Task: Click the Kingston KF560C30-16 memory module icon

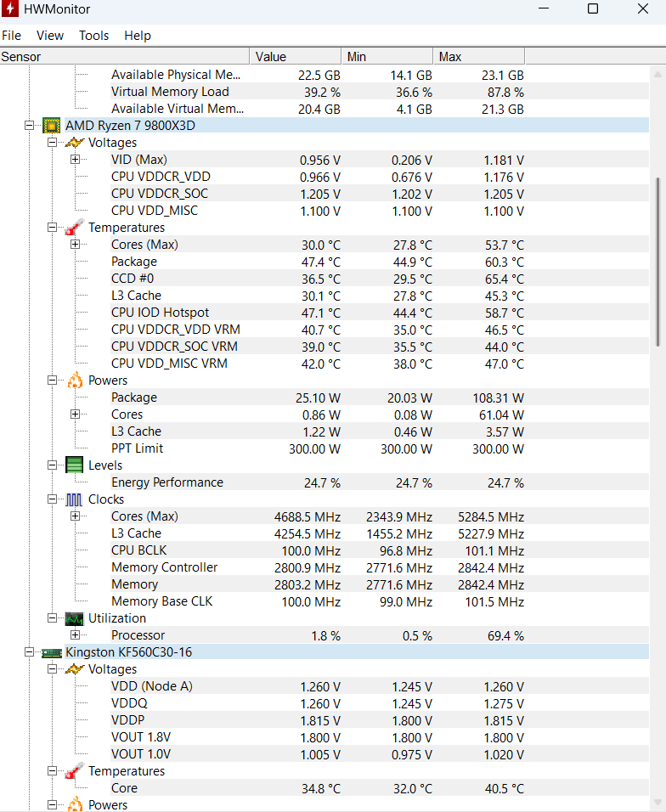Action: click(51, 652)
